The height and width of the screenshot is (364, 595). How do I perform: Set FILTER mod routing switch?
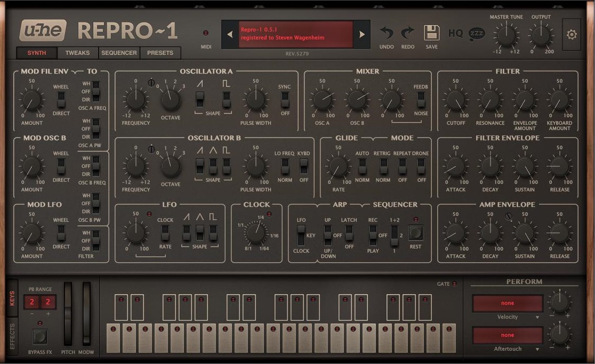tap(95, 241)
